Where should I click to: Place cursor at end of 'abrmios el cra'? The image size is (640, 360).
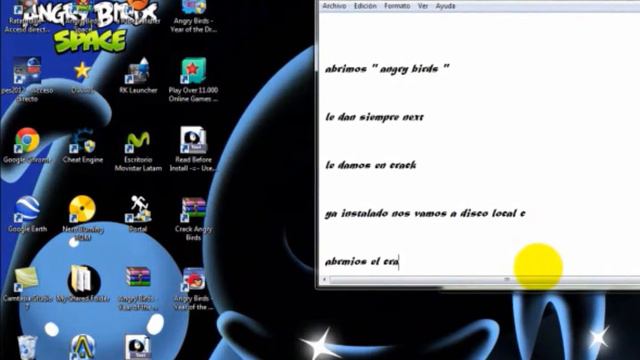[399, 262]
